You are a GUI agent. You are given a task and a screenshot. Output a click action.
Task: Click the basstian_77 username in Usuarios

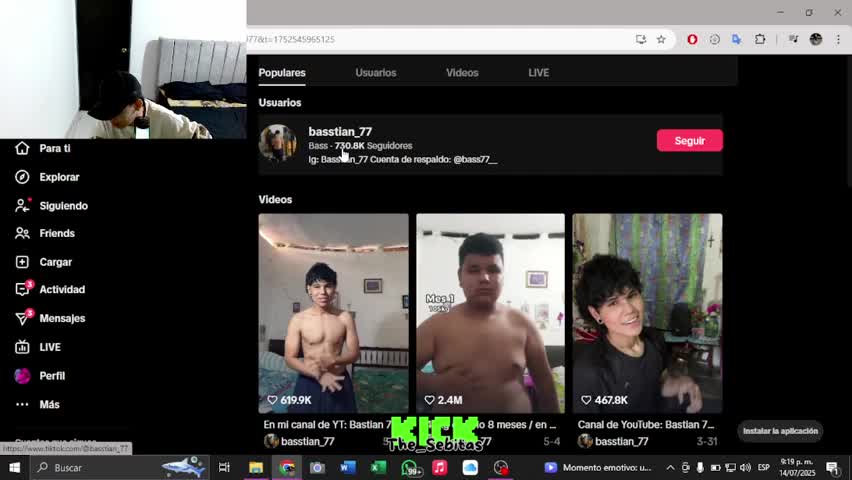click(340, 132)
